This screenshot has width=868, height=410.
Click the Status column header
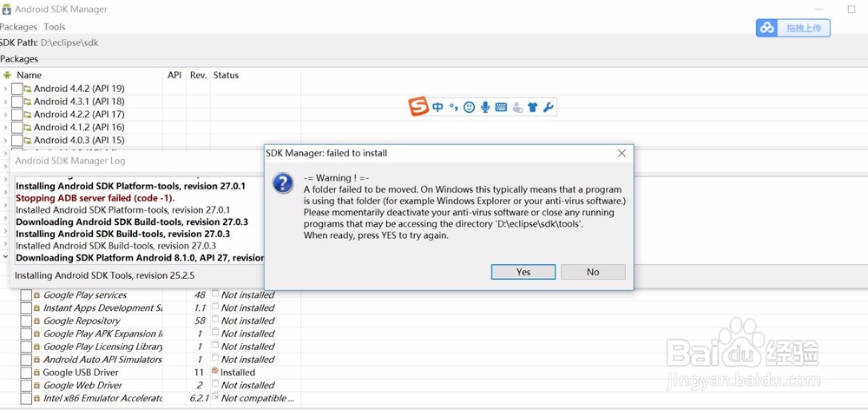(x=226, y=75)
